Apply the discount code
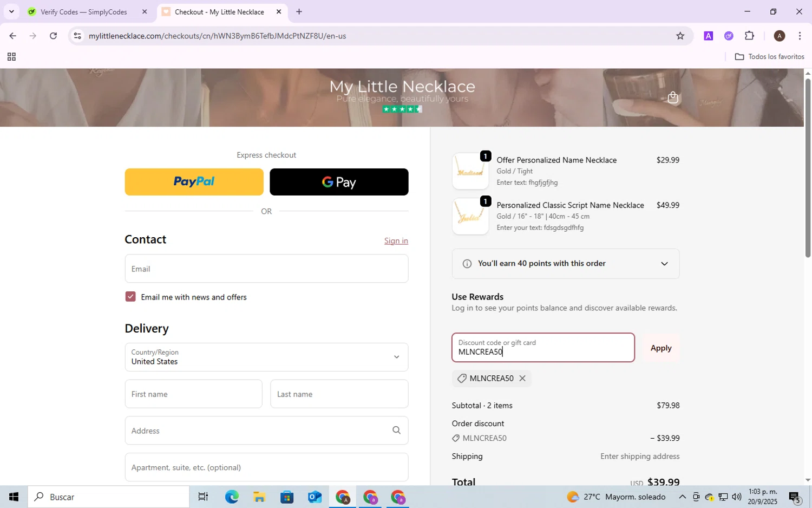This screenshot has height=508, width=812. [x=661, y=348]
